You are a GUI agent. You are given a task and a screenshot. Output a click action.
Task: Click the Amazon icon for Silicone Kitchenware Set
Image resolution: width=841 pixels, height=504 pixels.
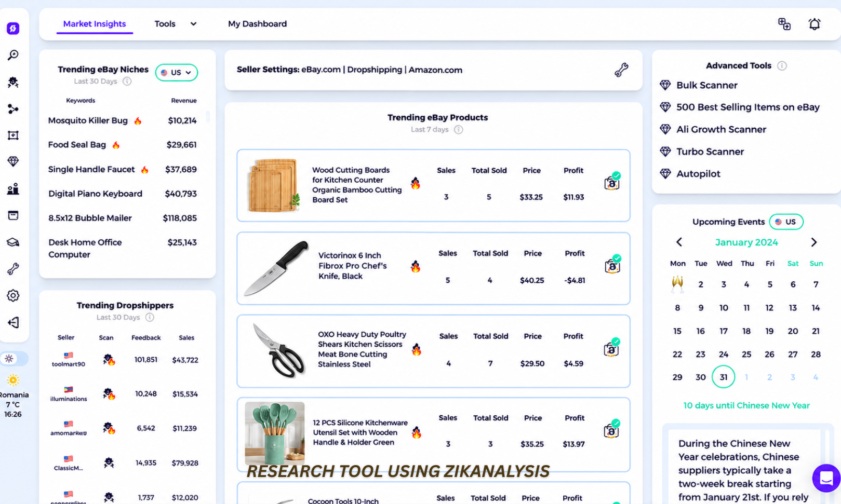pos(612,430)
